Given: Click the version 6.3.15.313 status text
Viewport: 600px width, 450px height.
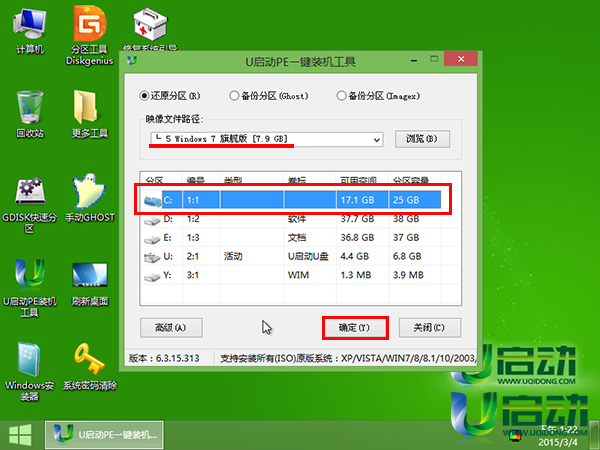Looking at the screenshot, I should tap(164, 359).
